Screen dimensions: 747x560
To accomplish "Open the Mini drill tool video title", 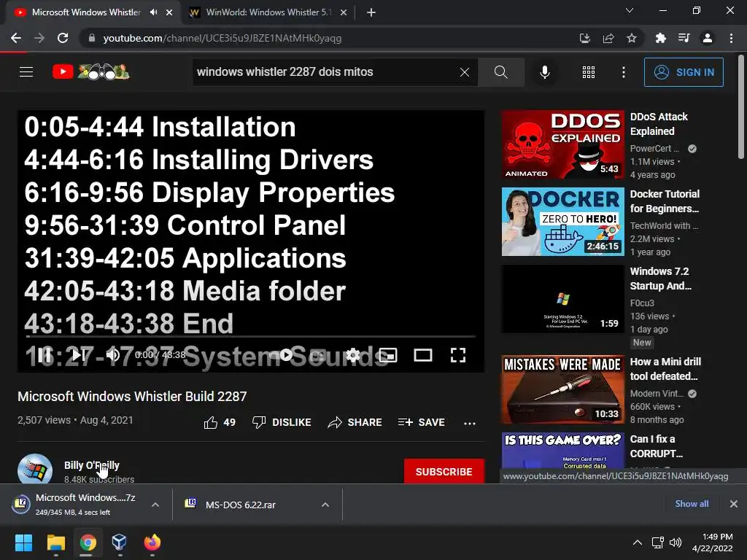I will pos(665,368).
